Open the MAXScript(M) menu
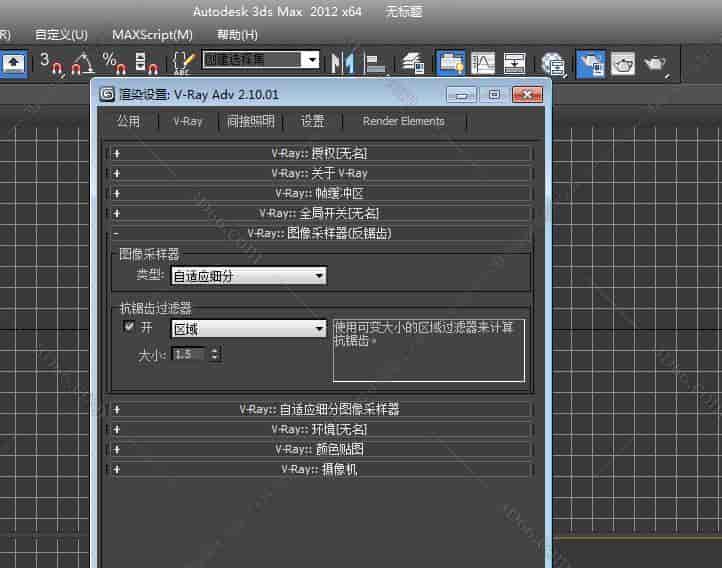 tap(152, 34)
